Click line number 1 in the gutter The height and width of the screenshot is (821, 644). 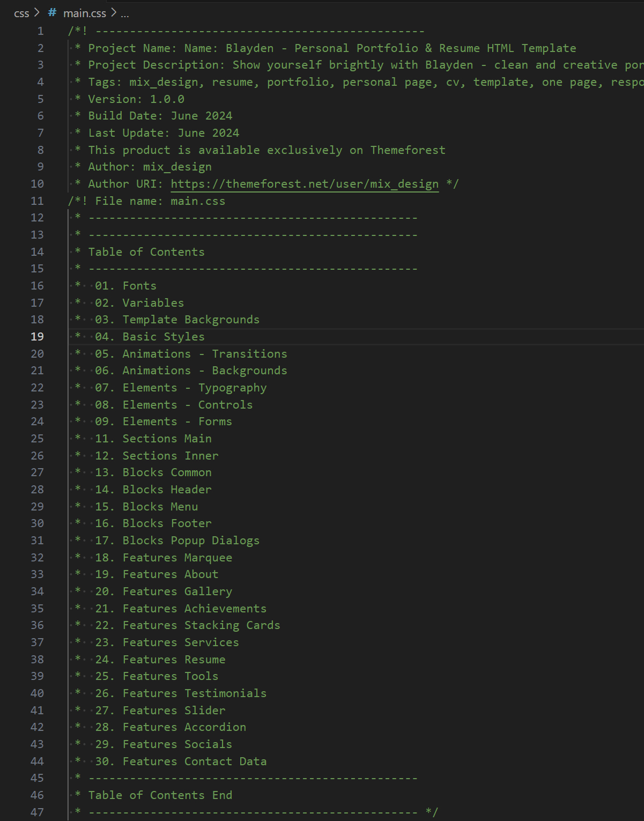click(40, 31)
